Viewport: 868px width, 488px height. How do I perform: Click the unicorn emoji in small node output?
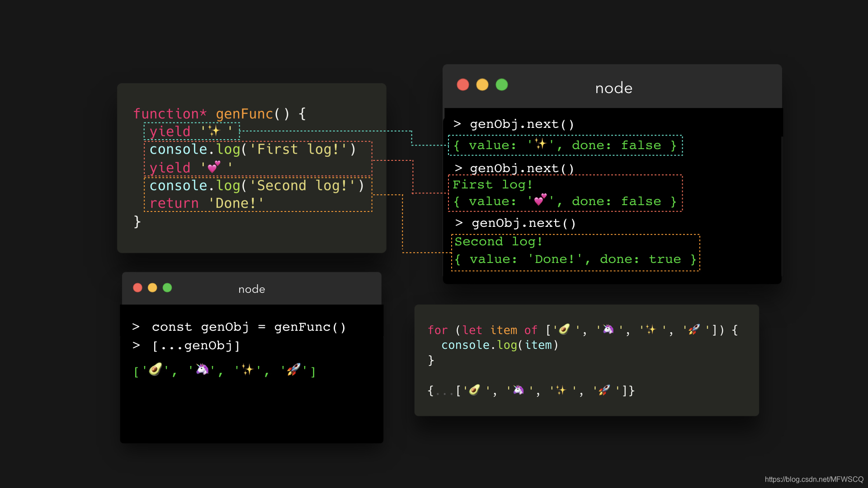pyautogui.click(x=202, y=370)
